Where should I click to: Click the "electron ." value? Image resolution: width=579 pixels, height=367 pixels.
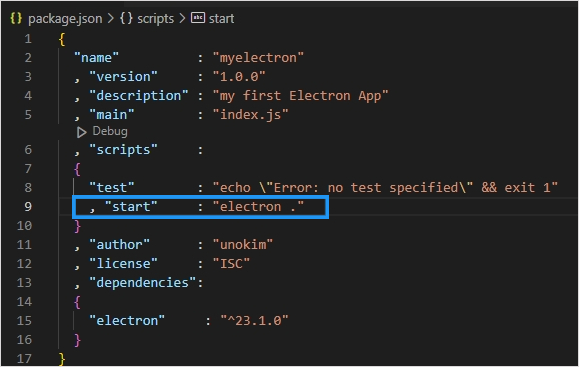(258, 207)
